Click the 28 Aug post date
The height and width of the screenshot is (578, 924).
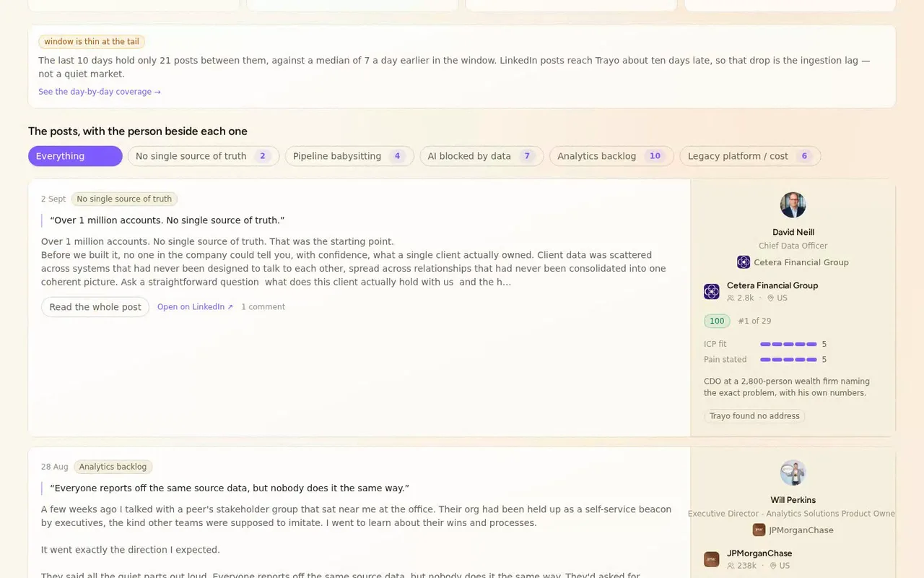[55, 467]
